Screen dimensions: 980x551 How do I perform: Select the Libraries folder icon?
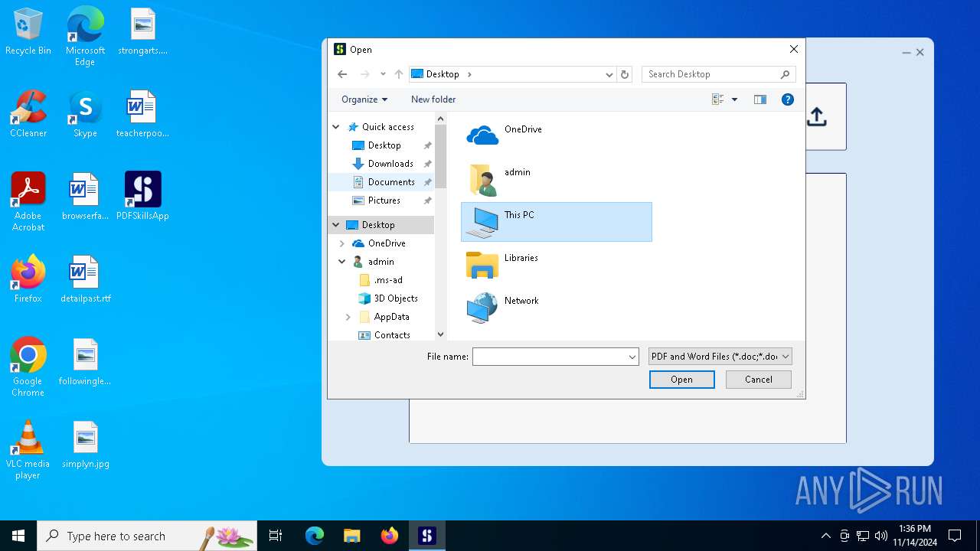tap(482, 265)
